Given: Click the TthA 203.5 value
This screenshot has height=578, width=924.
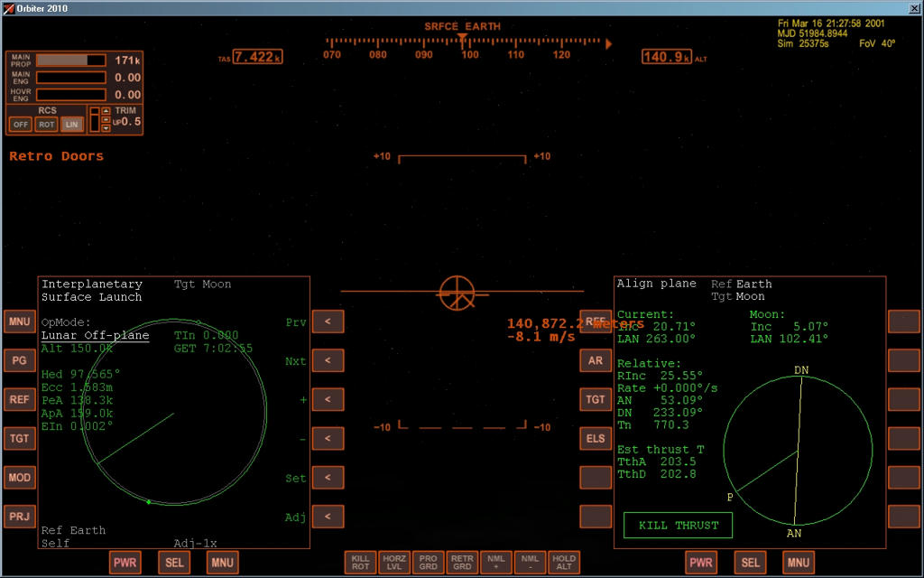Looking at the screenshot, I should pos(657,461).
